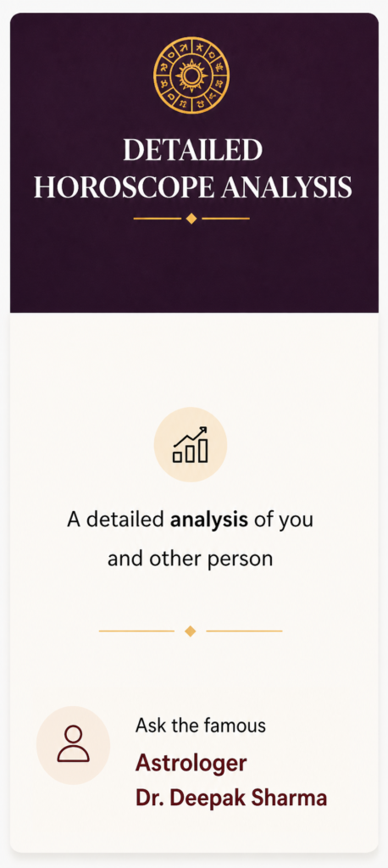Select the gold diamond under the title
Screen dimensions: 388x868
(191, 218)
